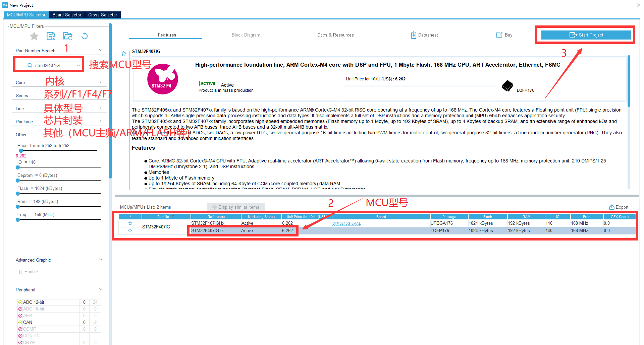Favorite the STM32F407IGHx row star

(130, 223)
